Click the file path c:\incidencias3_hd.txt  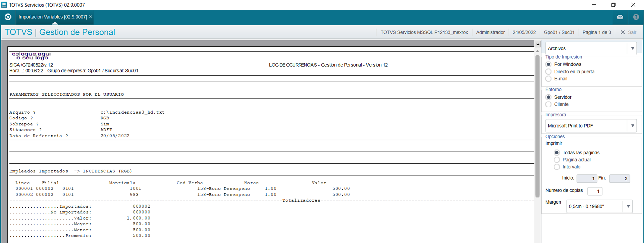click(x=132, y=112)
